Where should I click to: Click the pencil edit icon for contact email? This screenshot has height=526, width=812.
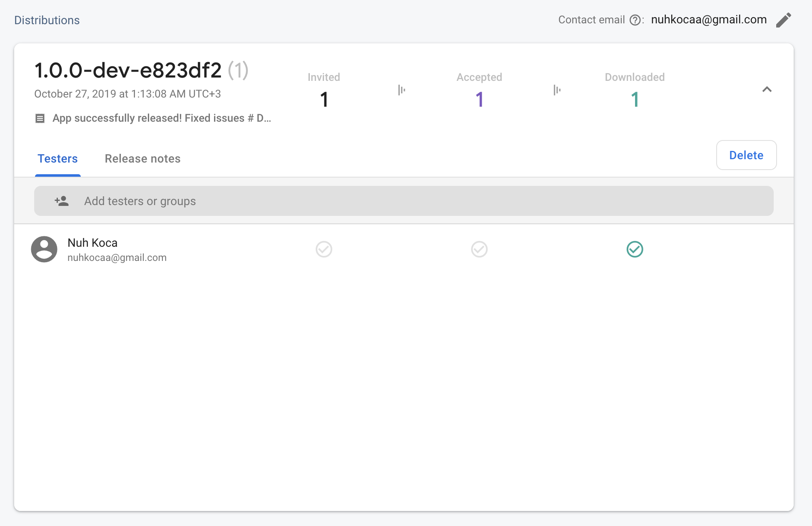coord(783,20)
